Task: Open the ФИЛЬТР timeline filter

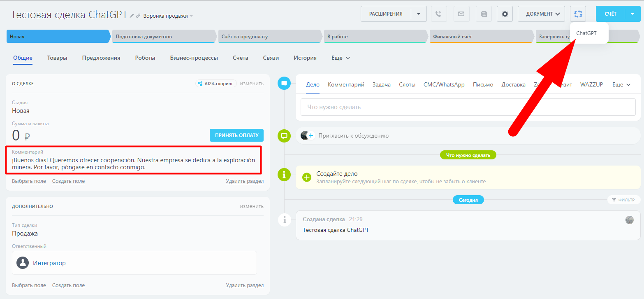Action: [x=623, y=200]
